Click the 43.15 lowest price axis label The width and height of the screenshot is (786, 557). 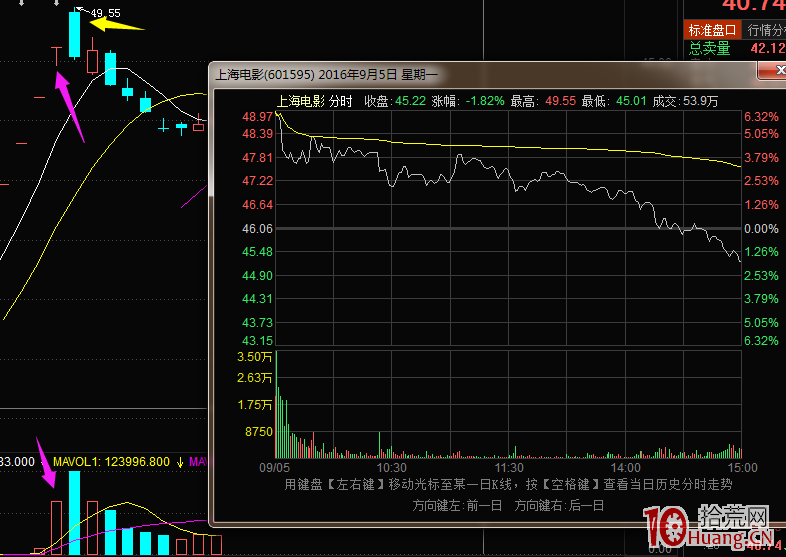tap(258, 341)
